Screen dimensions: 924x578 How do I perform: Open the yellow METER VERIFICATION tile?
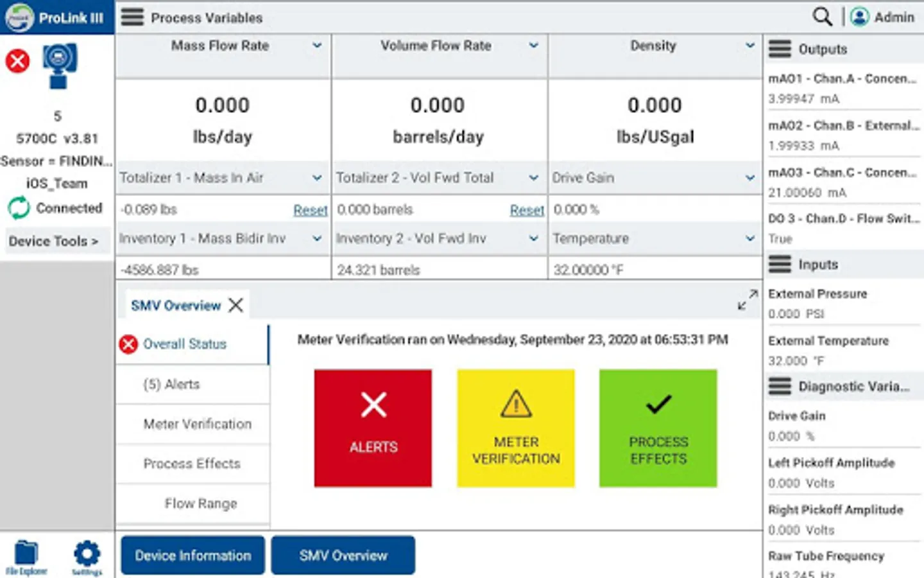[516, 428]
